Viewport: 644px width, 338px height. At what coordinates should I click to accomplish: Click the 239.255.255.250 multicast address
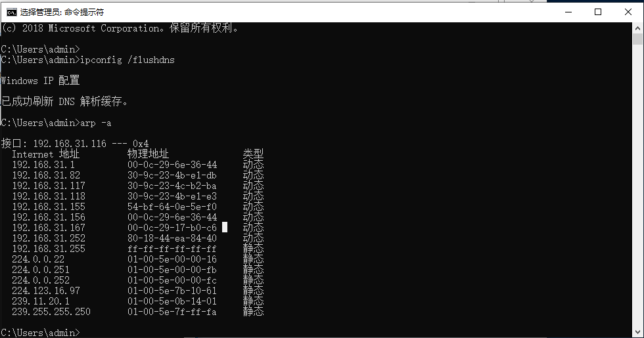[51, 312]
